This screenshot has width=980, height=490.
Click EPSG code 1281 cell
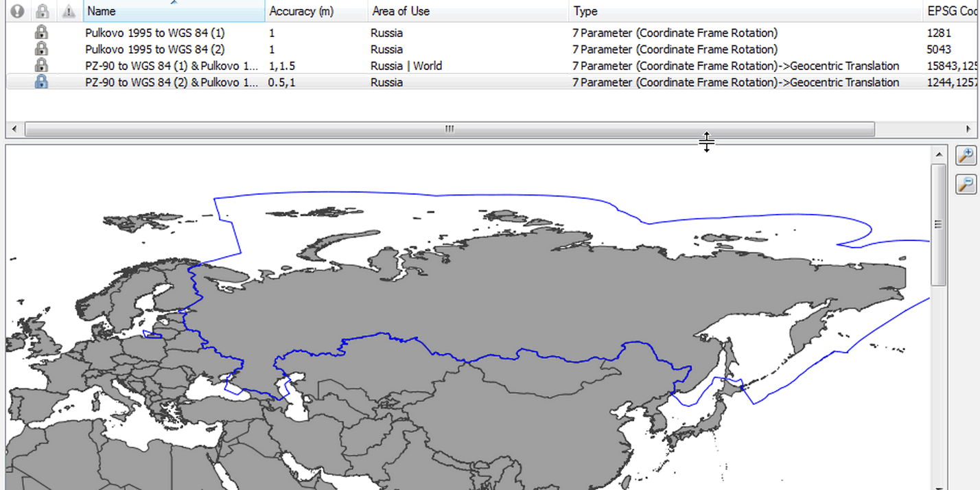tap(938, 33)
